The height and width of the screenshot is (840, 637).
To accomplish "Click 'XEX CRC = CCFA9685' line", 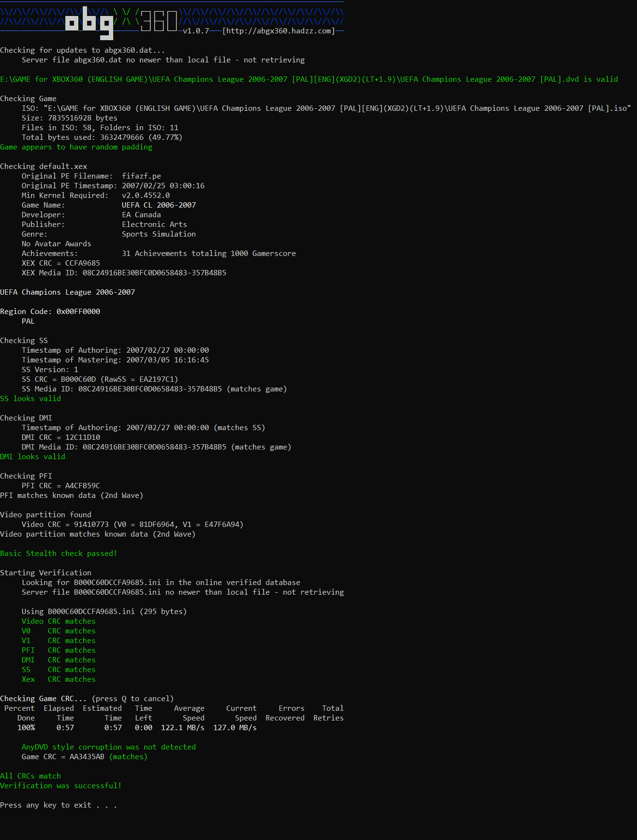I will [x=61, y=263].
